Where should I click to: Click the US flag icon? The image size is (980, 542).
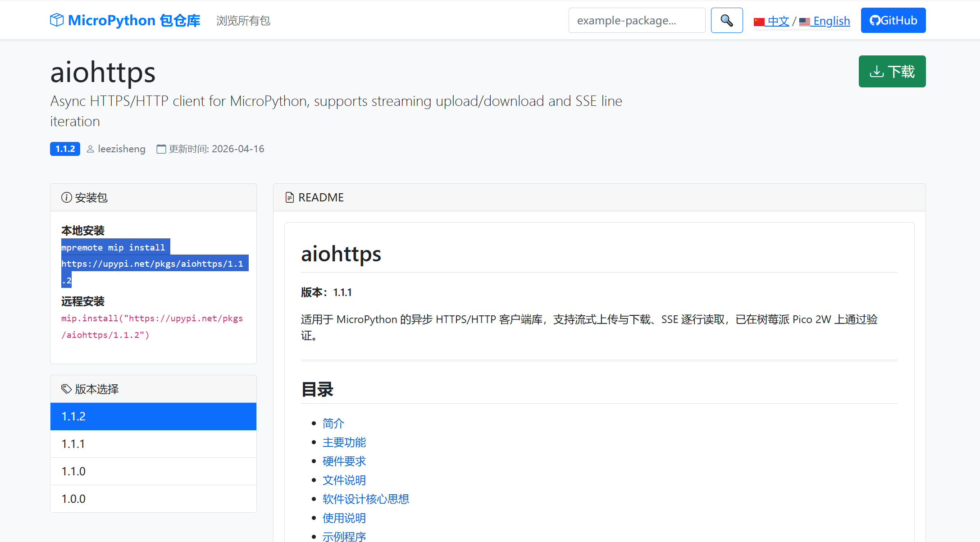point(805,22)
